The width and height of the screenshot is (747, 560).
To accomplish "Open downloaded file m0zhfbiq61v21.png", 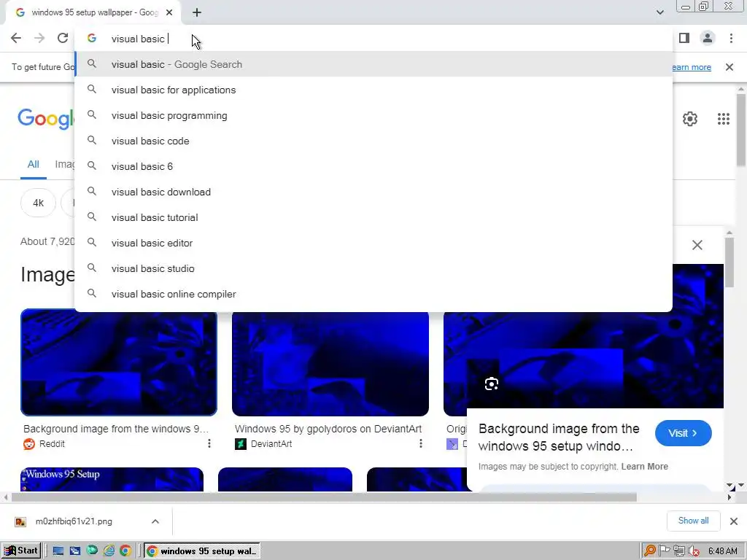I will tap(74, 521).
